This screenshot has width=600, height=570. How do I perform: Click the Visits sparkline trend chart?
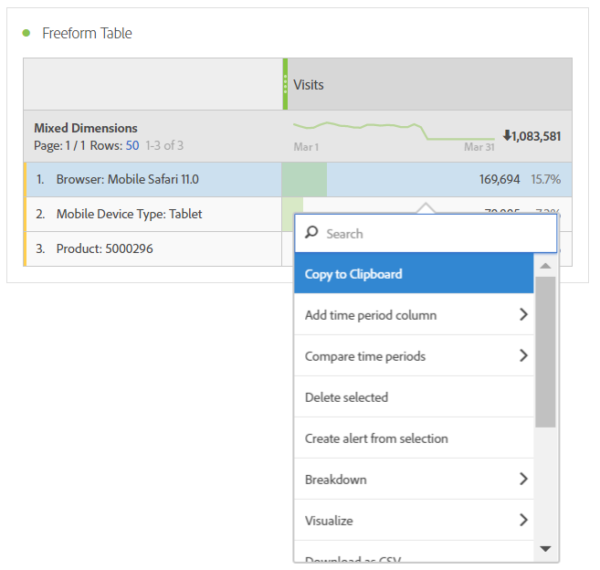click(394, 131)
